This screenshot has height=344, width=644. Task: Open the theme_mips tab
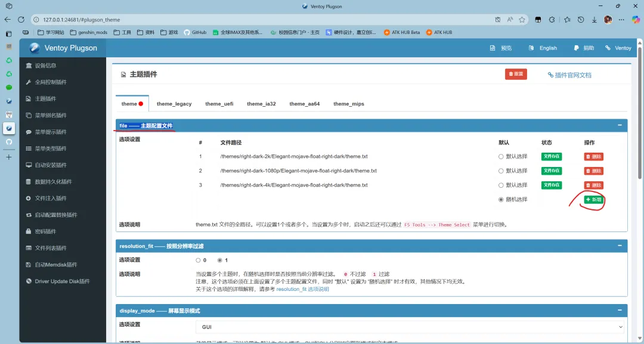click(x=349, y=103)
